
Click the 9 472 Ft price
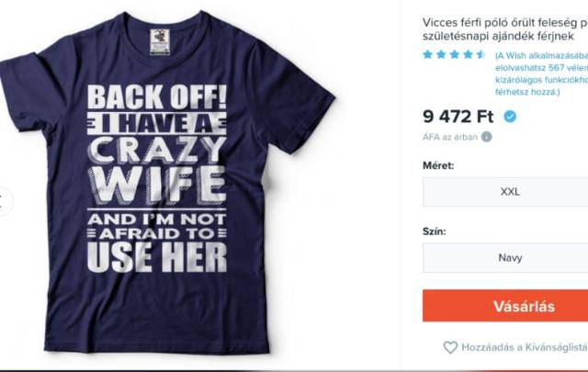[x=458, y=117]
